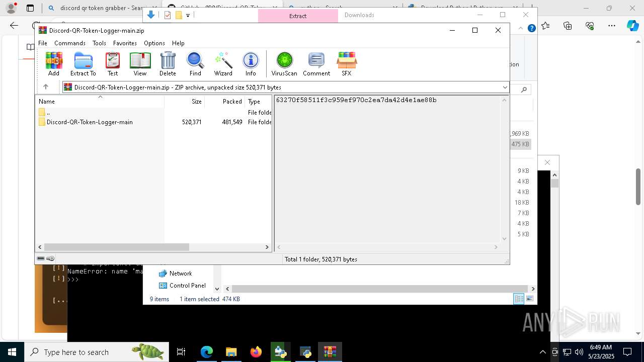Switch to WinRAR taskbar icon

tap(330, 352)
